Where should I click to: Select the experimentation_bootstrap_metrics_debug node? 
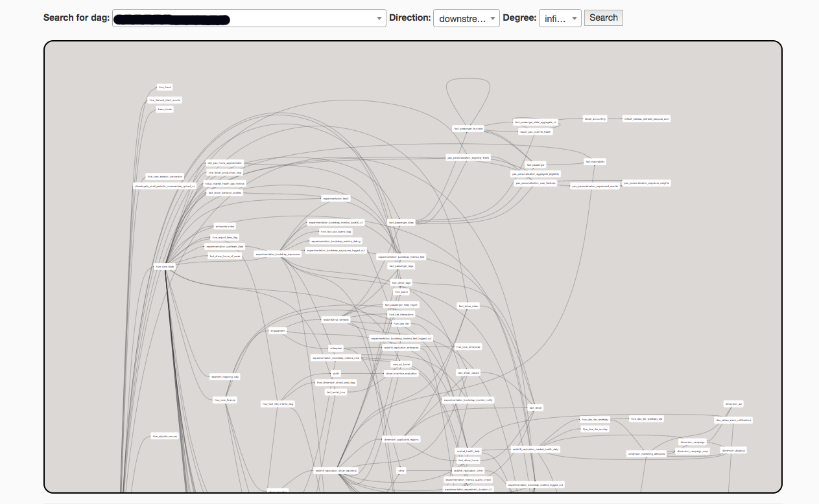pyautogui.click(x=336, y=241)
